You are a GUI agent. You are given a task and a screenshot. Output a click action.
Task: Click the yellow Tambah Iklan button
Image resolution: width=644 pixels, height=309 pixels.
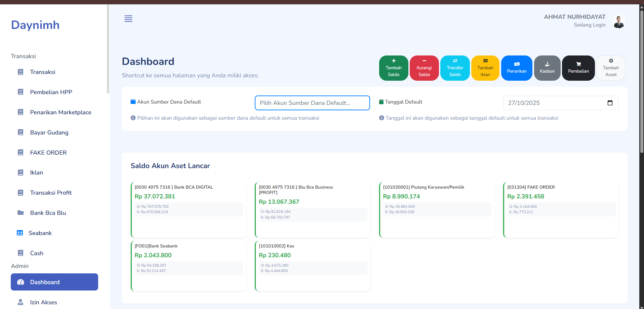pos(485,68)
